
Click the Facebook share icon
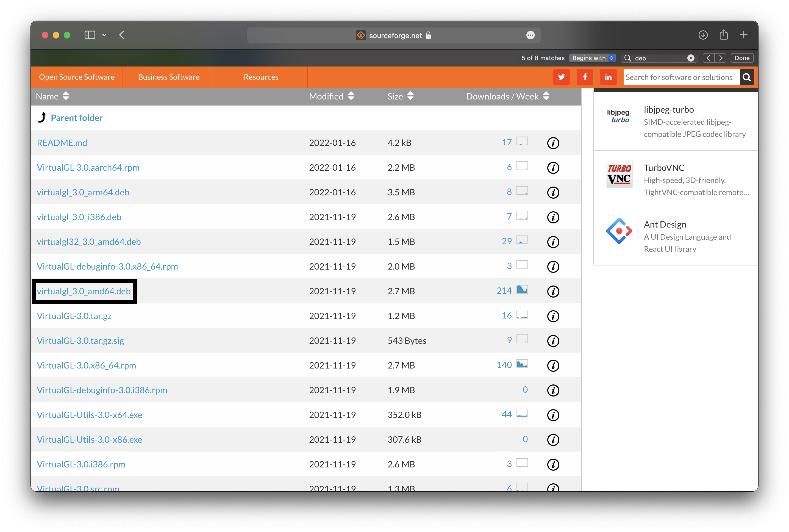pos(585,77)
